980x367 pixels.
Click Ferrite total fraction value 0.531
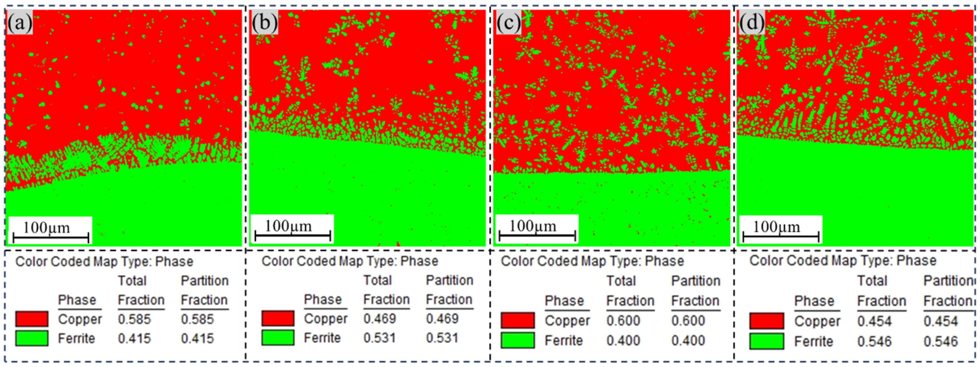coord(379,338)
